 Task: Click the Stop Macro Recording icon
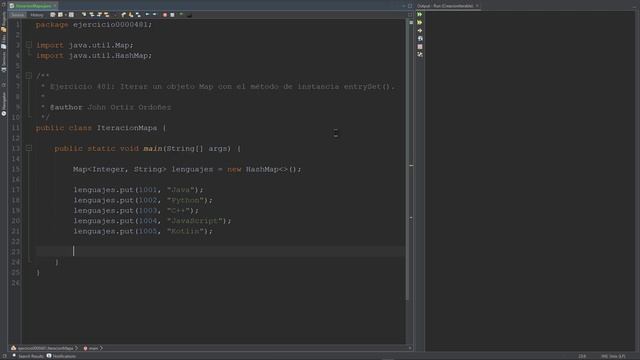click(172, 15)
